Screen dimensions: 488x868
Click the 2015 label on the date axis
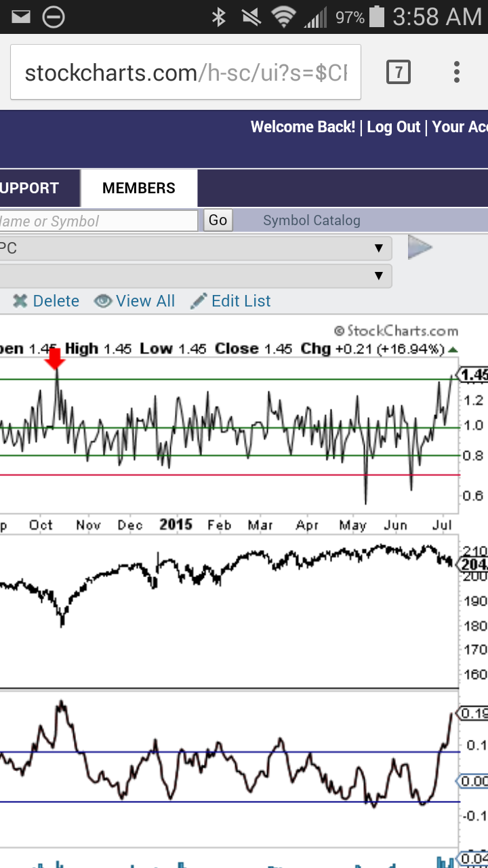click(x=176, y=524)
